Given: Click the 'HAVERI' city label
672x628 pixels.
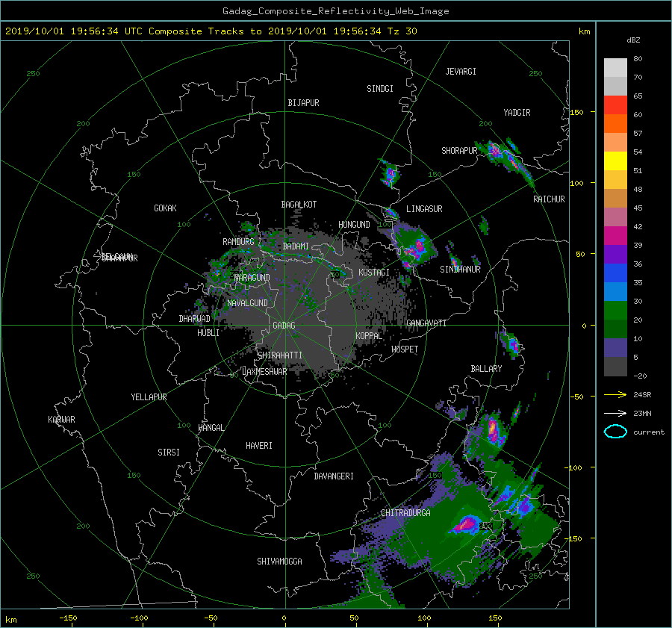Looking at the screenshot, I should (x=259, y=446).
